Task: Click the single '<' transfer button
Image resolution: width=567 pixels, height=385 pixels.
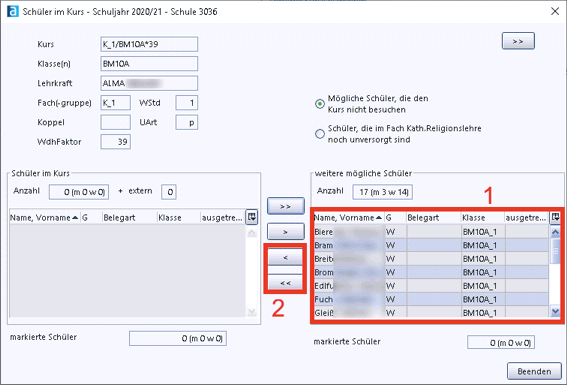Action: (285, 257)
